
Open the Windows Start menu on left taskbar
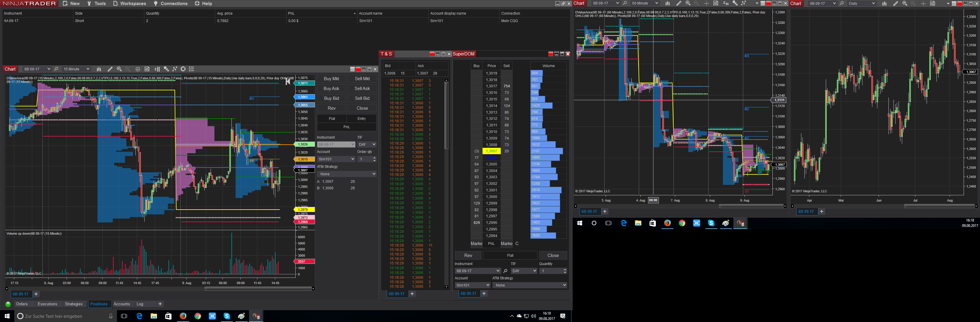pyautogui.click(x=7, y=316)
